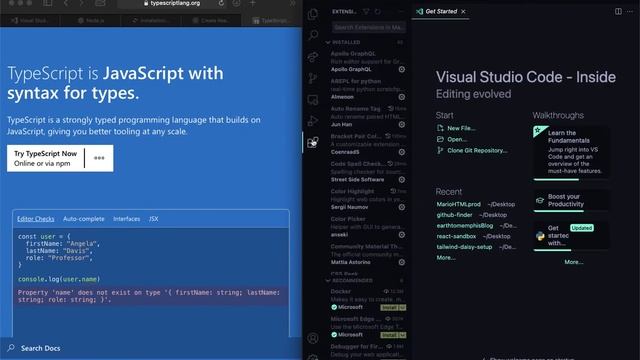
Task: Open Boost your Productivity walkthrough
Action: click(x=571, y=200)
